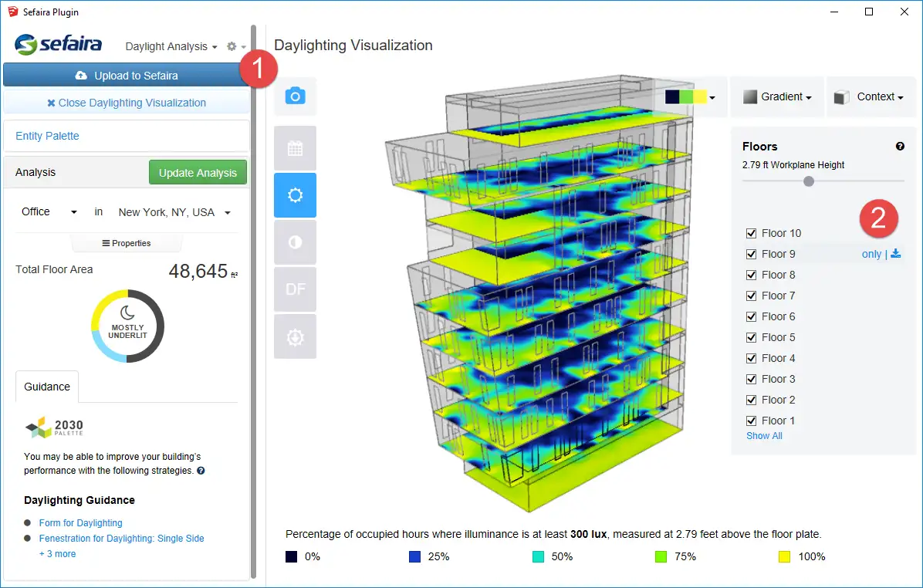Image resolution: width=923 pixels, height=588 pixels.
Task: Select the sun annual daylight icon
Action: (x=295, y=195)
